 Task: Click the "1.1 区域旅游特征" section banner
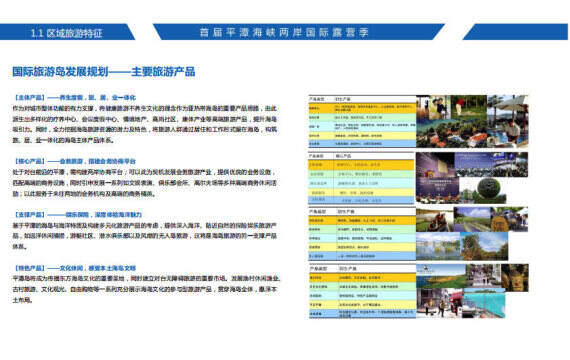[x=67, y=32]
